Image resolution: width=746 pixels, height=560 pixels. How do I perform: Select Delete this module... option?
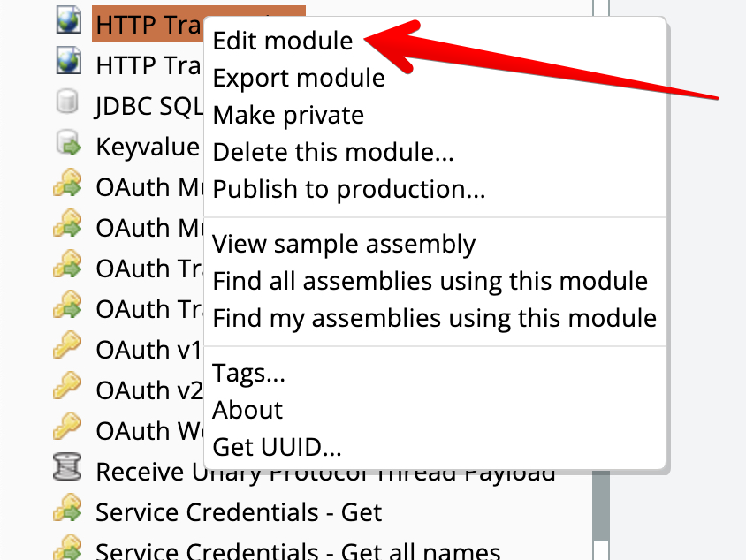click(333, 152)
